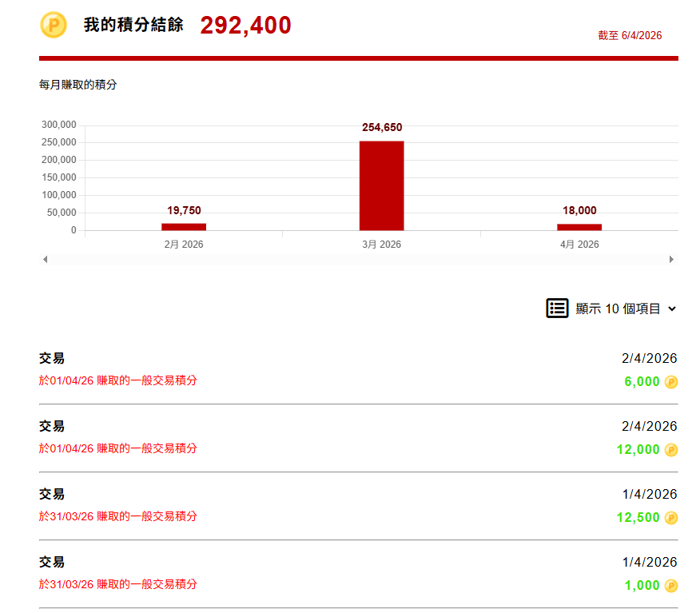Click the coin icon beside 6,000
This screenshot has height=613, width=700.
pos(671,382)
